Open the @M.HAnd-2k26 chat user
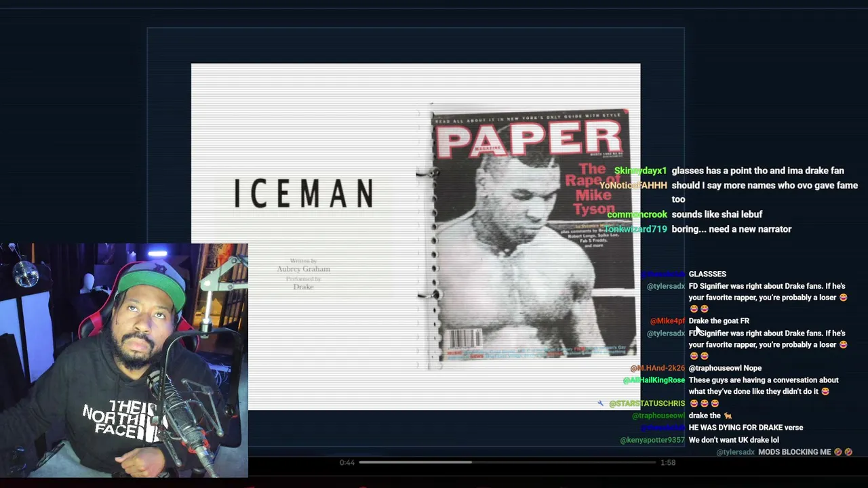868x488 pixels. pos(657,368)
